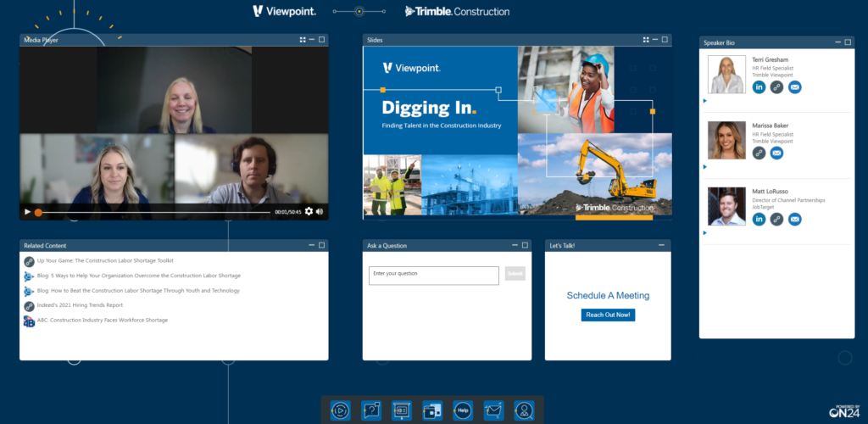Image resolution: width=868 pixels, height=424 pixels.
Task: Open Indeed's 2021 Hiring Trends Report
Action: pyautogui.click(x=80, y=305)
